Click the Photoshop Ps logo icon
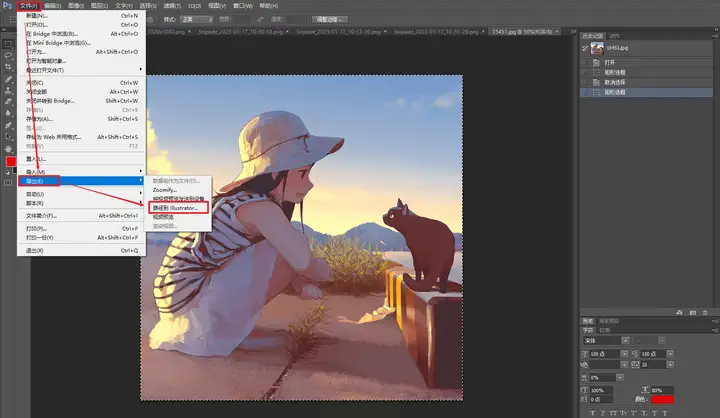Viewport: 720px width, 418px height. (7, 5)
